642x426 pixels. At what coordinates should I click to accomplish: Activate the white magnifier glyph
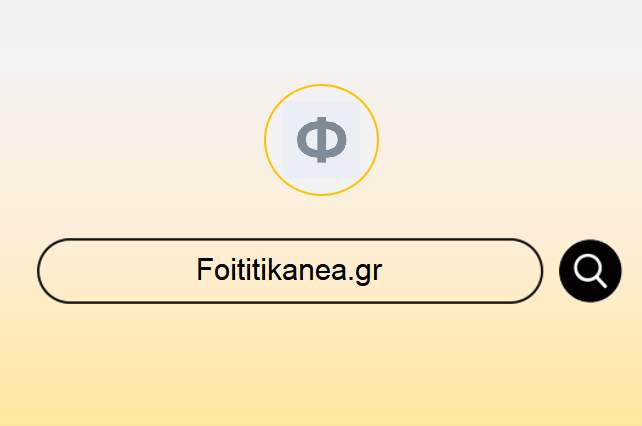pos(590,271)
